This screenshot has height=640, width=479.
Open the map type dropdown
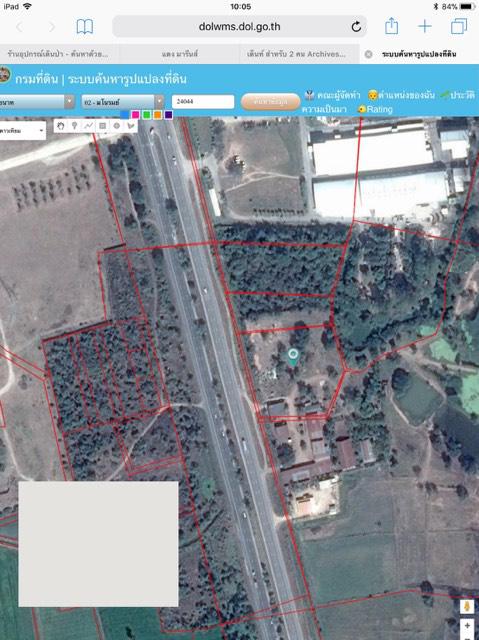pyautogui.click(x=22, y=131)
